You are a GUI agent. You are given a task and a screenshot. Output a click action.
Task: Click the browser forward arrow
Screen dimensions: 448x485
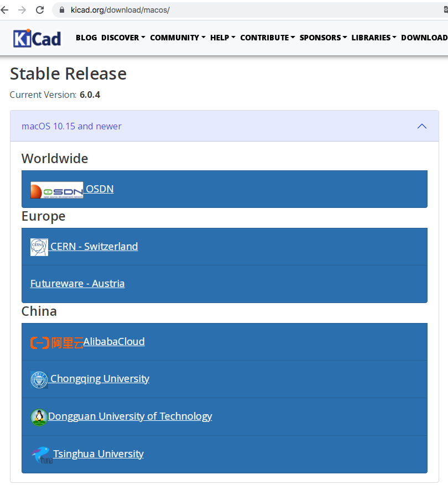22,10
